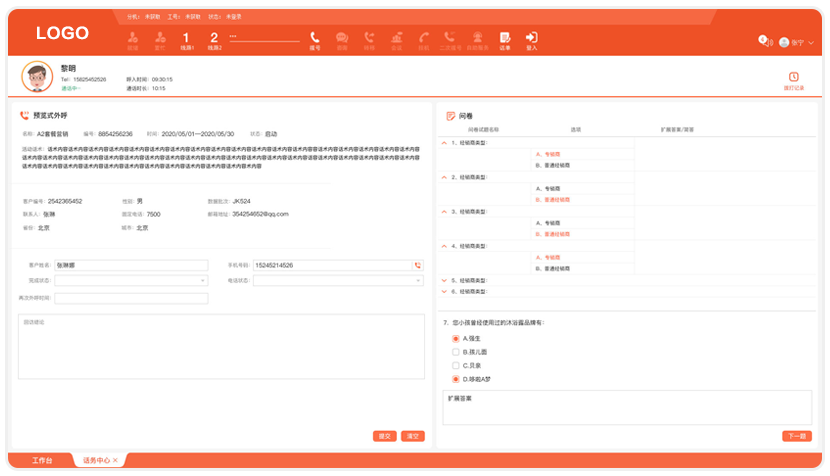Click the 下一题 next question button
The image size is (830, 476).
[x=796, y=436]
